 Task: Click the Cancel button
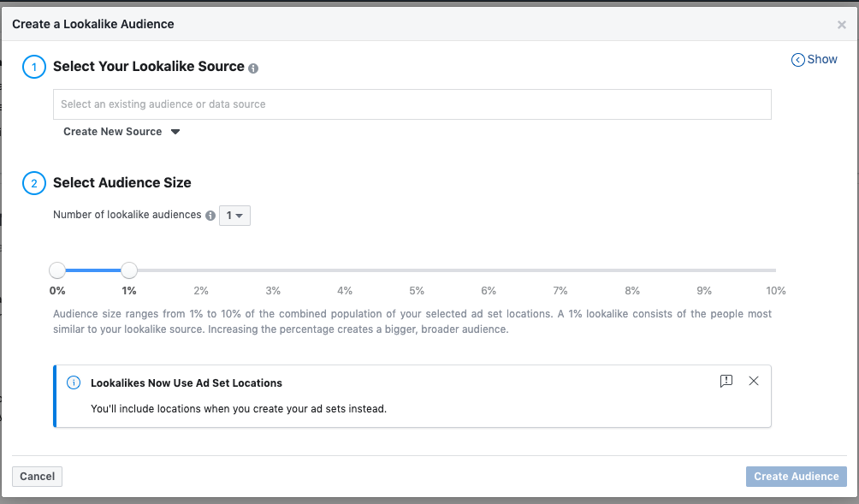coord(37,477)
